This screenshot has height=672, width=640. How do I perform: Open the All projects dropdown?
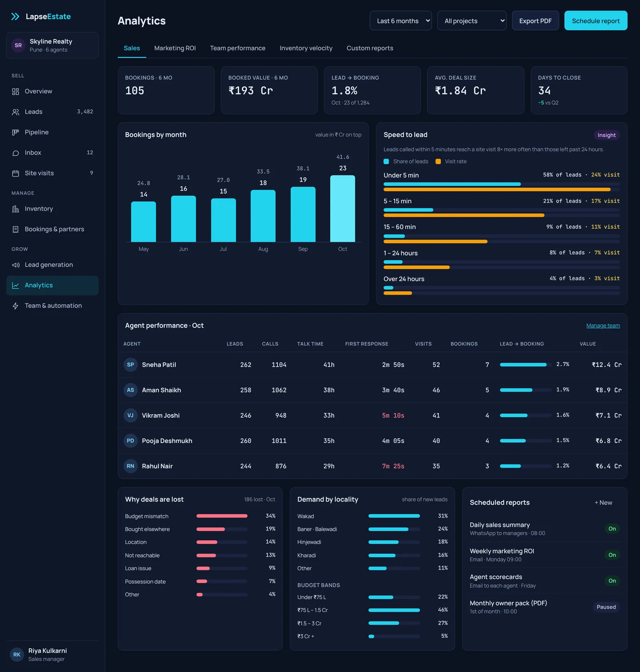(x=472, y=20)
